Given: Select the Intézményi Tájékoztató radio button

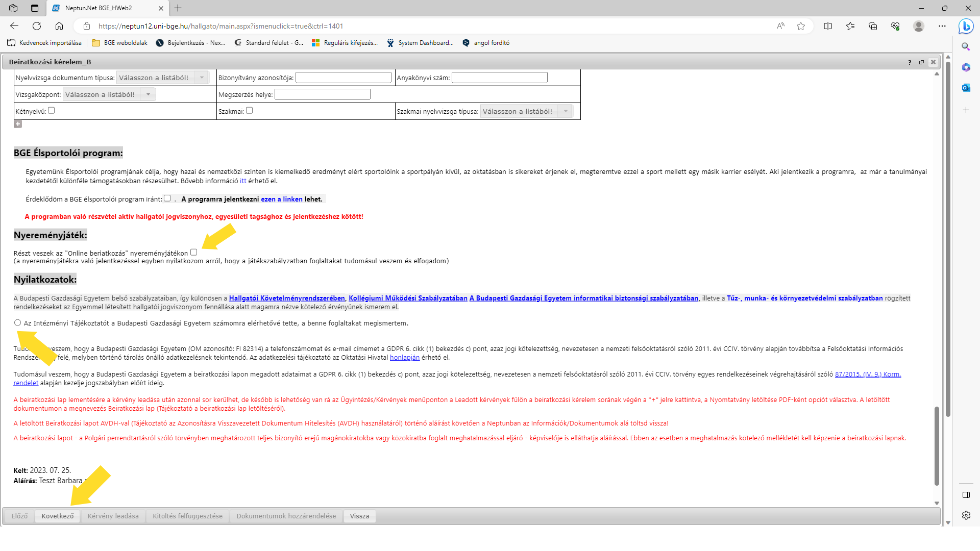Looking at the screenshot, I should [x=17, y=323].
